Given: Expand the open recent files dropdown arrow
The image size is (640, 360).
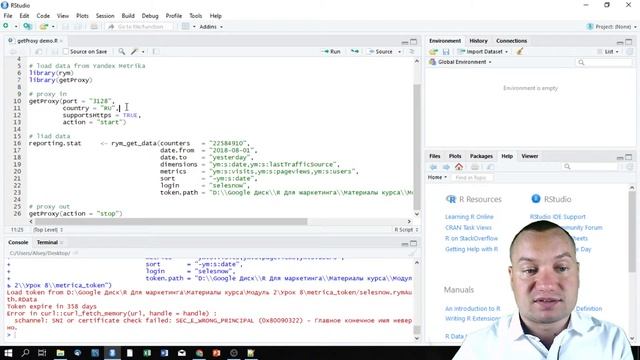Looking at the screenshot, I should tap(53, 27).
